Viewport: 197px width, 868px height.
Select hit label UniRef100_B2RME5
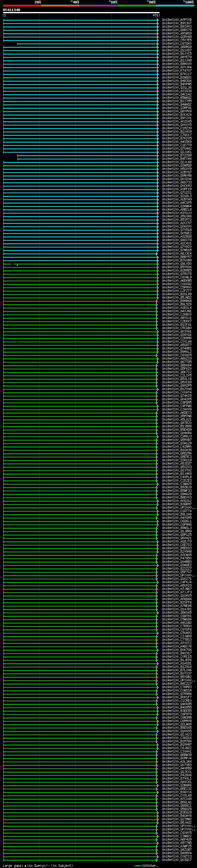click(176, 271)
